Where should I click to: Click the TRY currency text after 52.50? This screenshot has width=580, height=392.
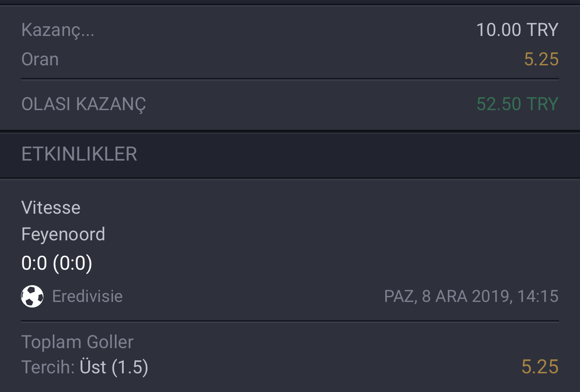pos(542,104)
